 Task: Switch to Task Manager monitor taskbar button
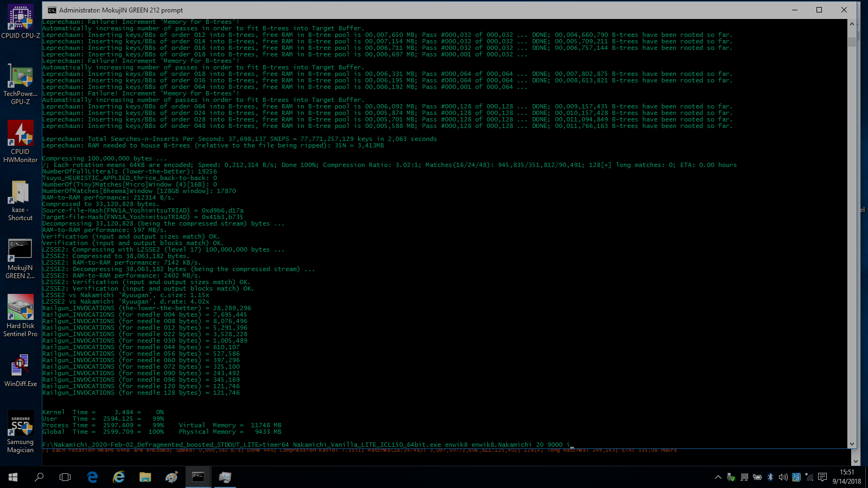(x=225, y=477)
